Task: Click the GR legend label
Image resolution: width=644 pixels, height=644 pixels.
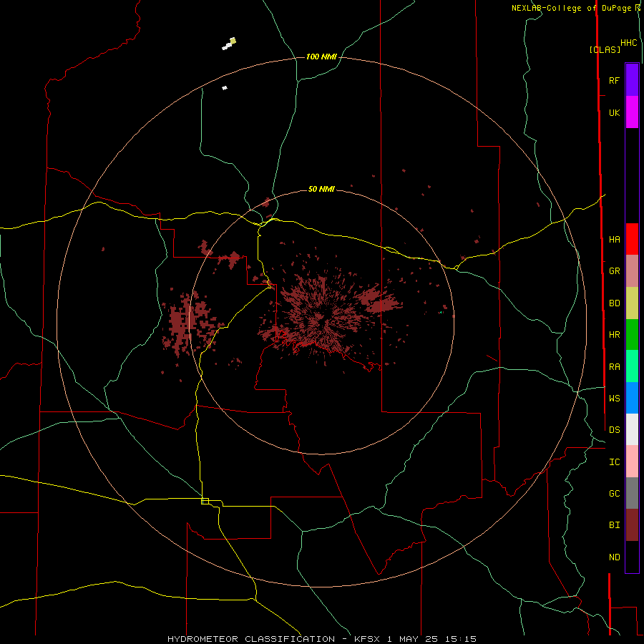Action: pos(614,271)
